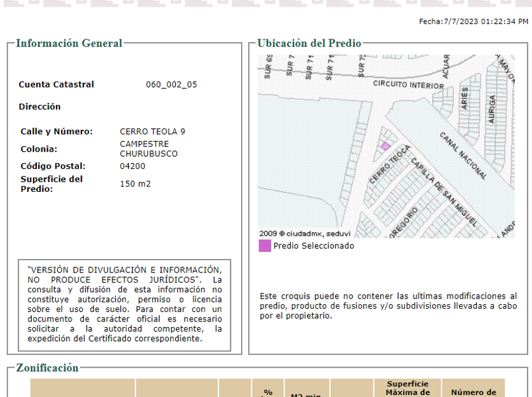
Task: Click the Información General section heading
Action: click(69, 43)
